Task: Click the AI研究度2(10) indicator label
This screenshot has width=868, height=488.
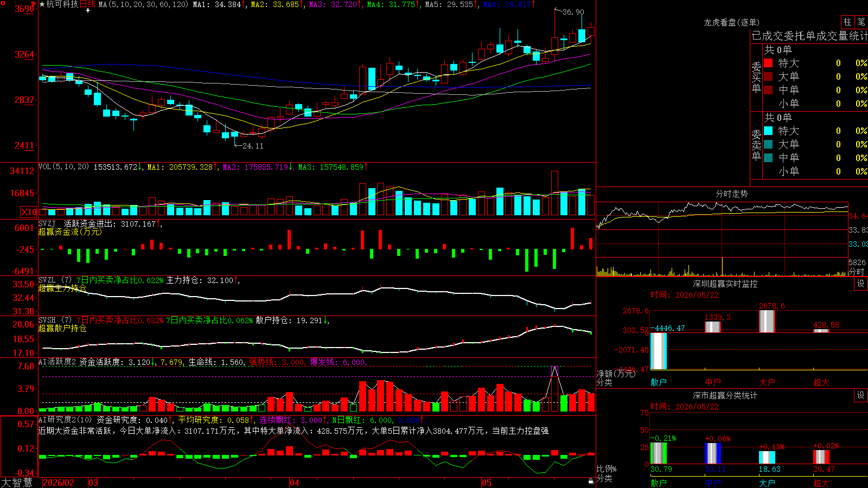Action: tap(65, 420)
